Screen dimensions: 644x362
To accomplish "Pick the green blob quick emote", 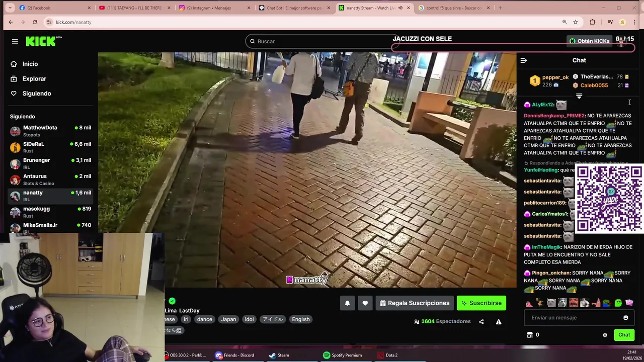I will (618, 303).
